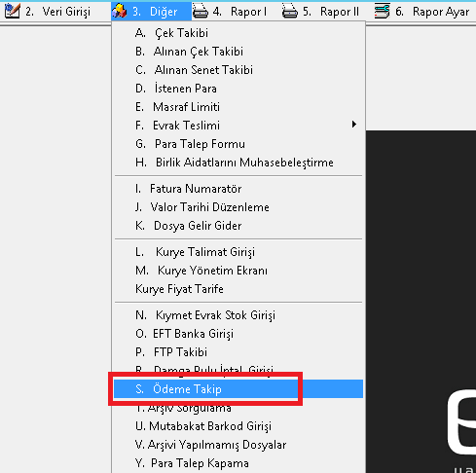This screenshot has height=473, width=476.
Task: Select Alınan Senet Takibi entry
Action: (x=238, y=70)
